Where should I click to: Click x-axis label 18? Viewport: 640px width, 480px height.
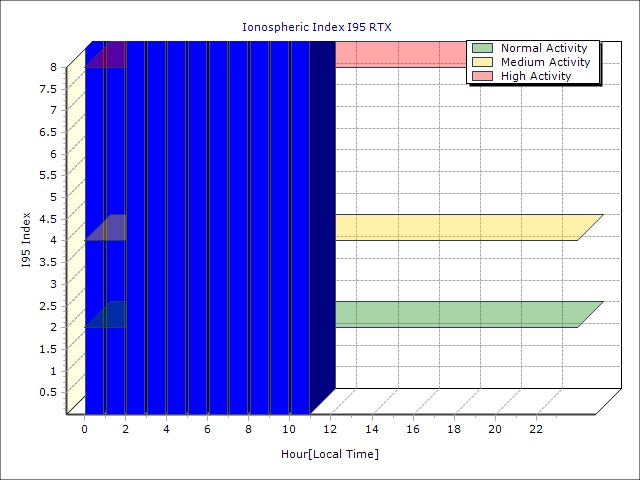(x=454, y=429)
